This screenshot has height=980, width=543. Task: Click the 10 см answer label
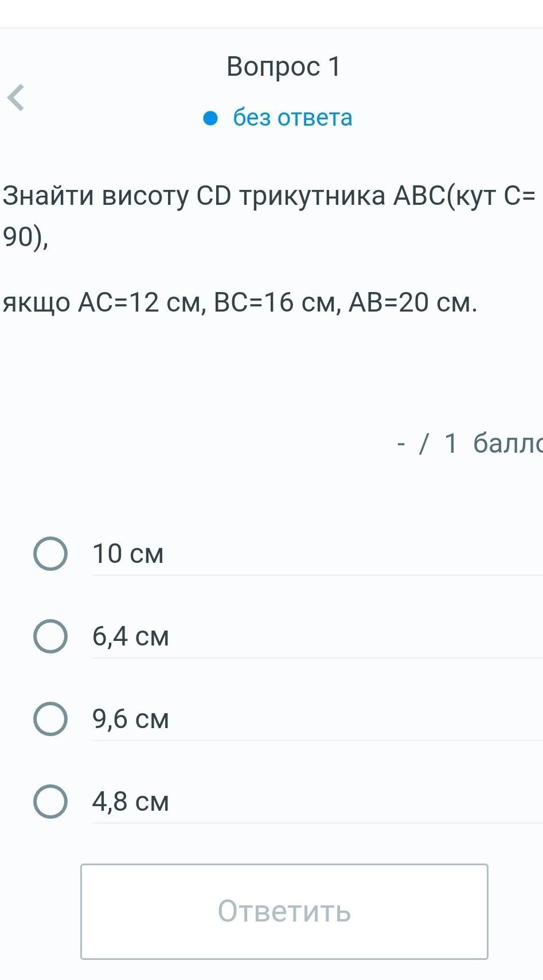128,554
